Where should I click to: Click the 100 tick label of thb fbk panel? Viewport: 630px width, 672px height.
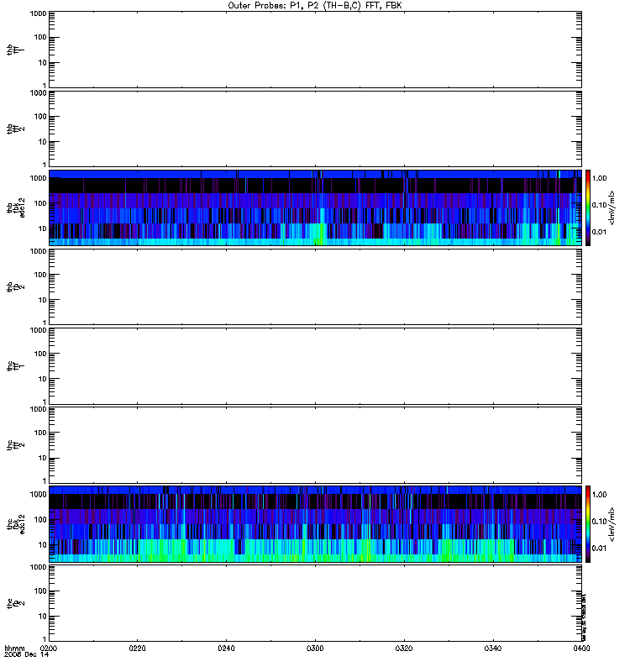point(40,203)
